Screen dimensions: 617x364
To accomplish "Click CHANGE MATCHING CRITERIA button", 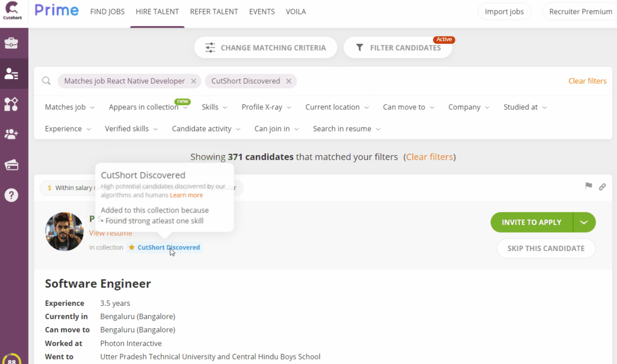I will (x=266, y=47).
